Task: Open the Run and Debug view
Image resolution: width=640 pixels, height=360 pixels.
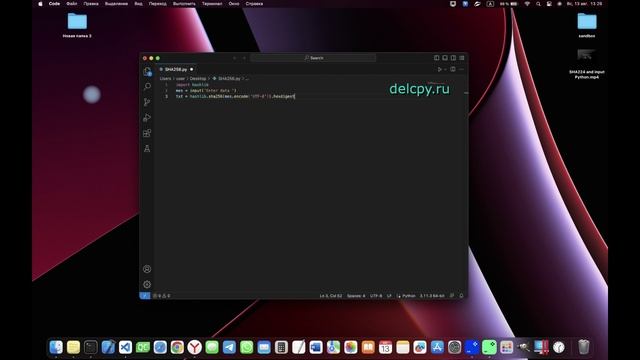Action: 147,118
